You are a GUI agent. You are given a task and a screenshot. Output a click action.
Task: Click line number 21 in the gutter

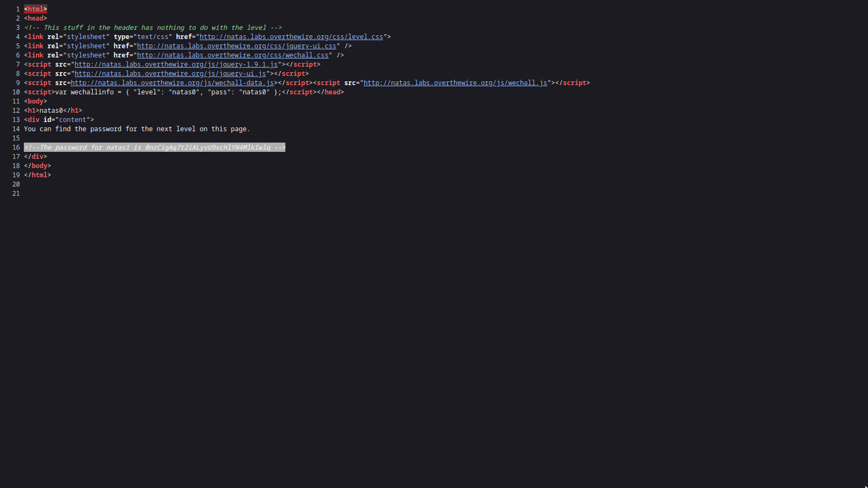point(16,194)
